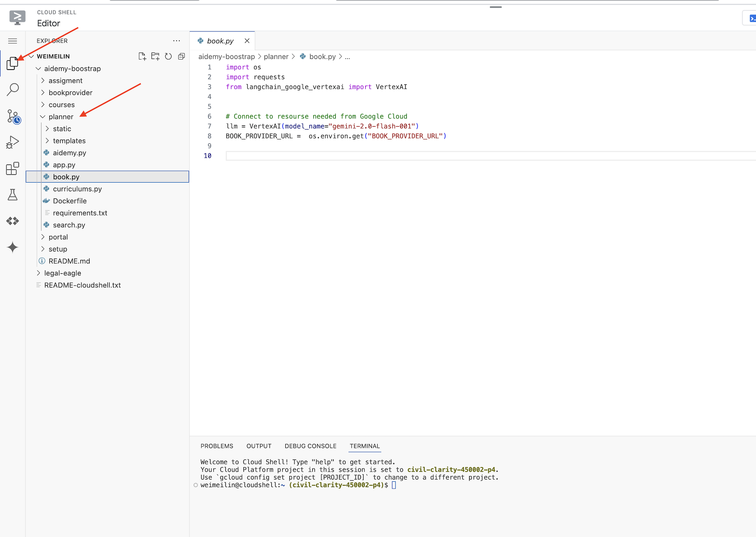The height and width of the screenshot is (537, 756).
Task: Open book.py file
Action: coord(66,177)
